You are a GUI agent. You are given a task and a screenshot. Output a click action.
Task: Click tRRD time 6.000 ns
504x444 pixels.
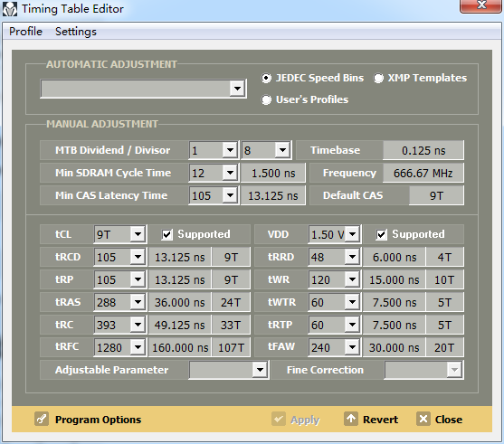[395, 258]
